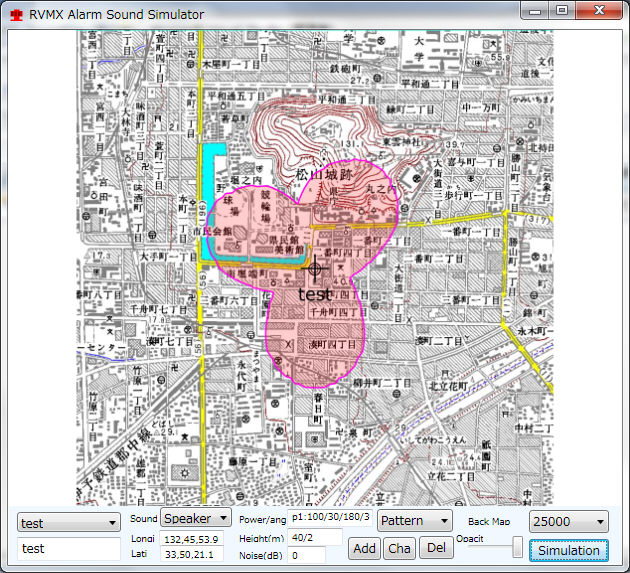Click the Longitude input field
630x573 pixels.
[x=191, y=540]
